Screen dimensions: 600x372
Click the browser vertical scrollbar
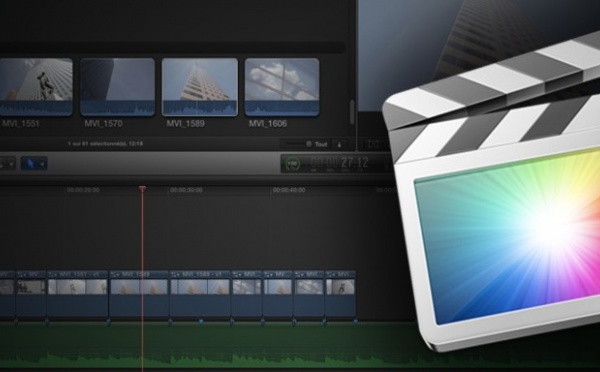[x=352, y=112]
